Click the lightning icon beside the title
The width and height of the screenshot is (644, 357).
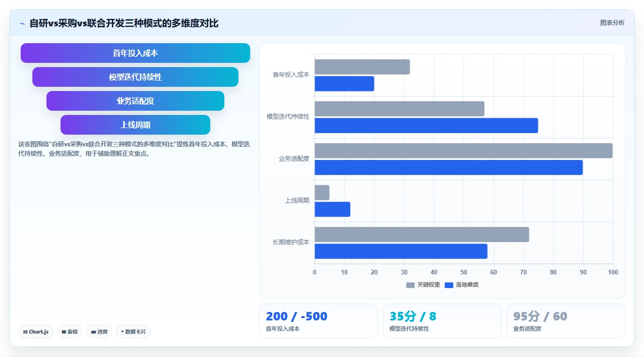[22, 23]
